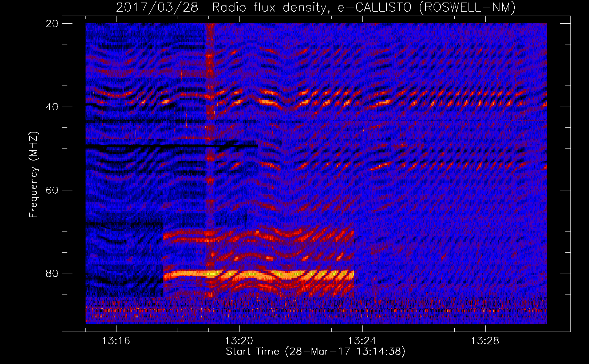Click the 'Start Time (28-Mar-17 13:14:38)' label
This screenshot has height=364, width=589.
click(316, 352)
